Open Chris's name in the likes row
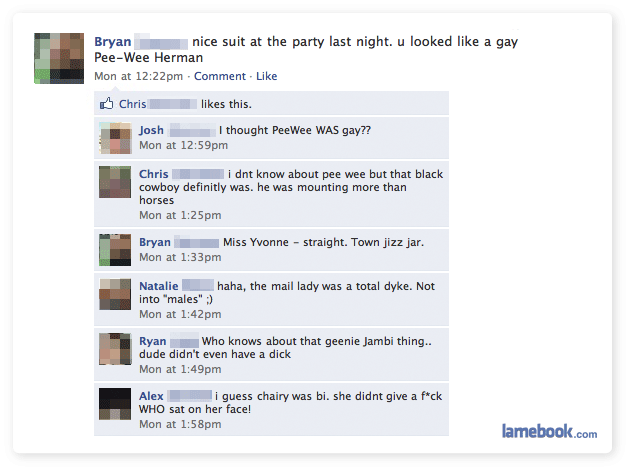 coord(132,104)
